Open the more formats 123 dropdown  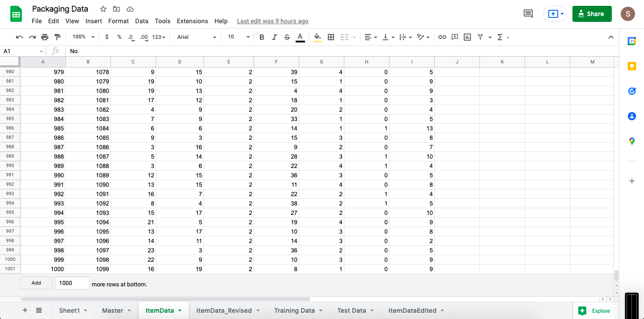point(159,37)
